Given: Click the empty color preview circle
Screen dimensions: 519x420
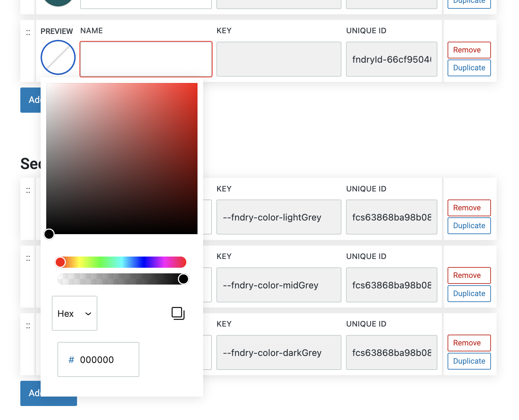Looking at the screenshot, I should [58, 57].
